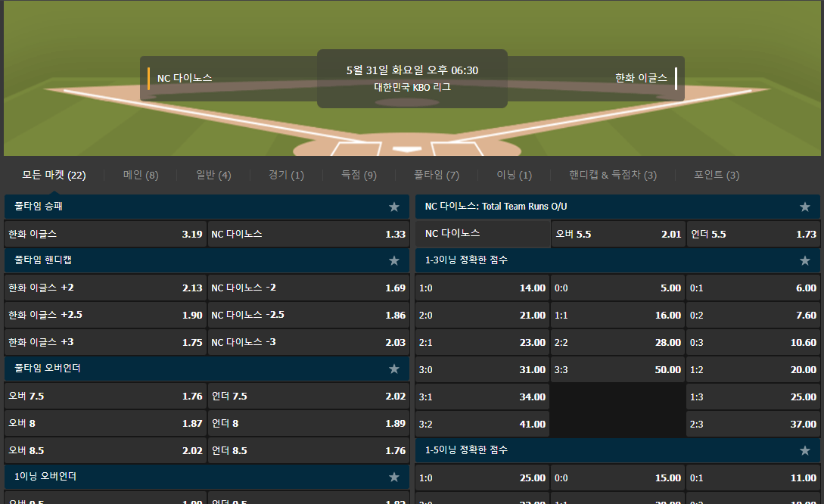The height and width of the screenshot is (504, 824).
Task: Select team total 오버 5.5 at 2.01
Action: [x=618, y=234]
